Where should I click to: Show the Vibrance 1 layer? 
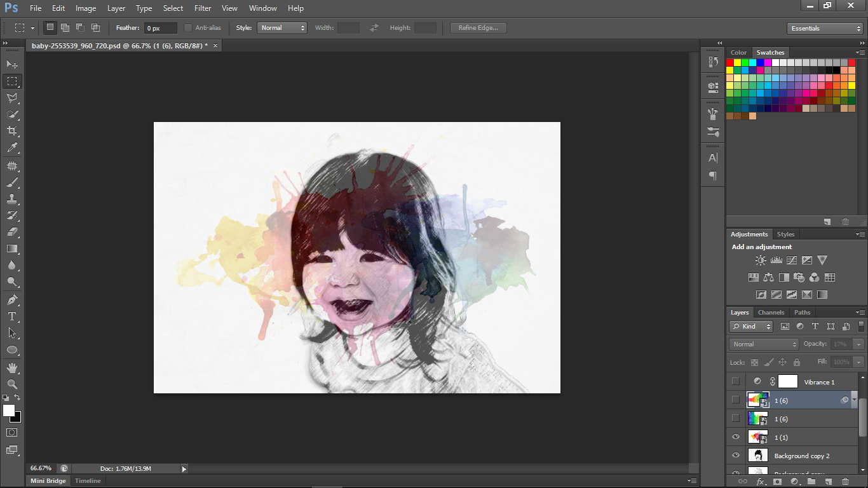click(736, 381)
